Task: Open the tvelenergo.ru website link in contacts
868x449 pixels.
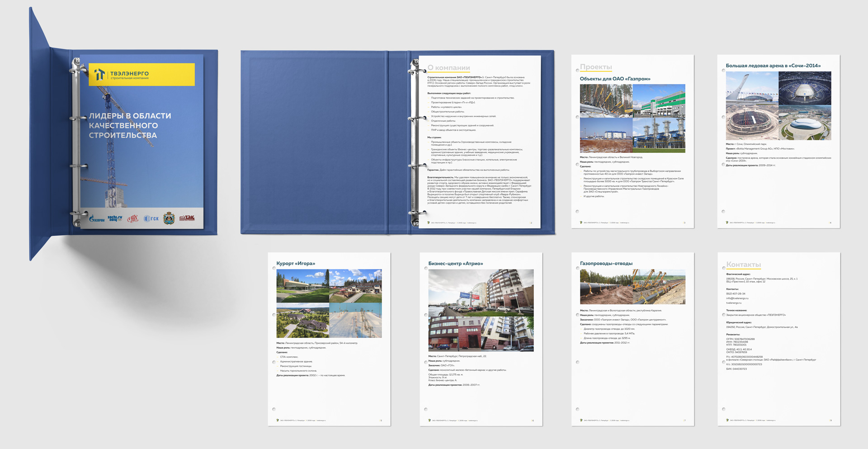Action: tap(735, 303)
